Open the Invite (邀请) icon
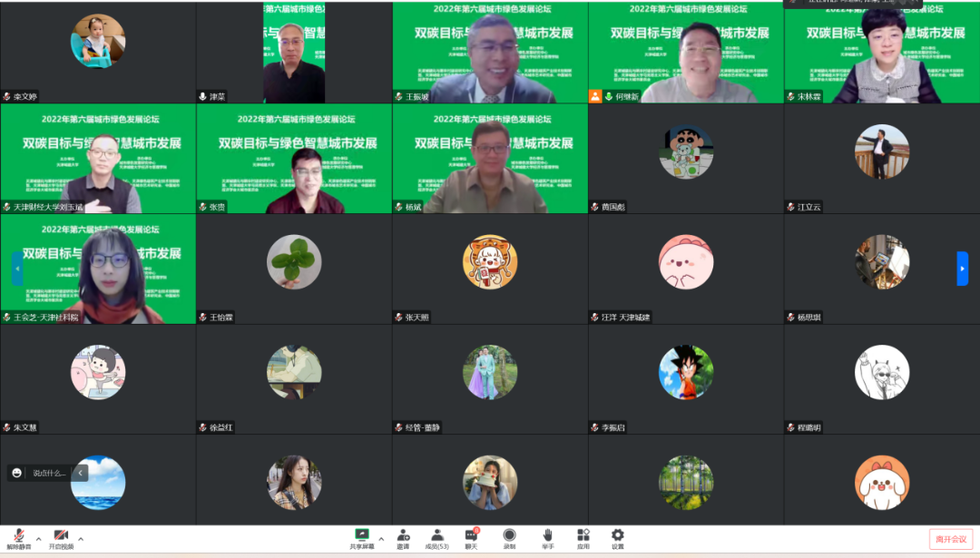Image resolution: width=980 pixels, height=558 pixels. click(x=403, y=536)
